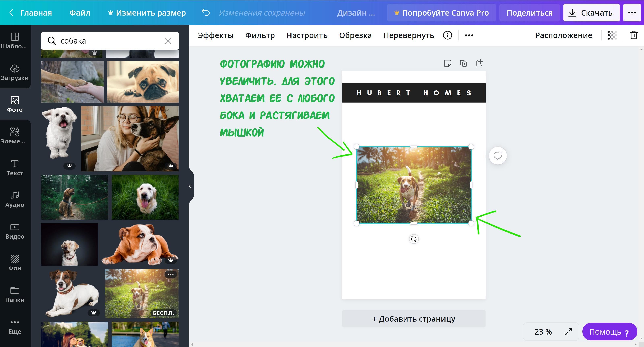The width and height of the screenshot is (644, 347).
Task: Open Элементы section in sidebar
Action: [15, 136]
